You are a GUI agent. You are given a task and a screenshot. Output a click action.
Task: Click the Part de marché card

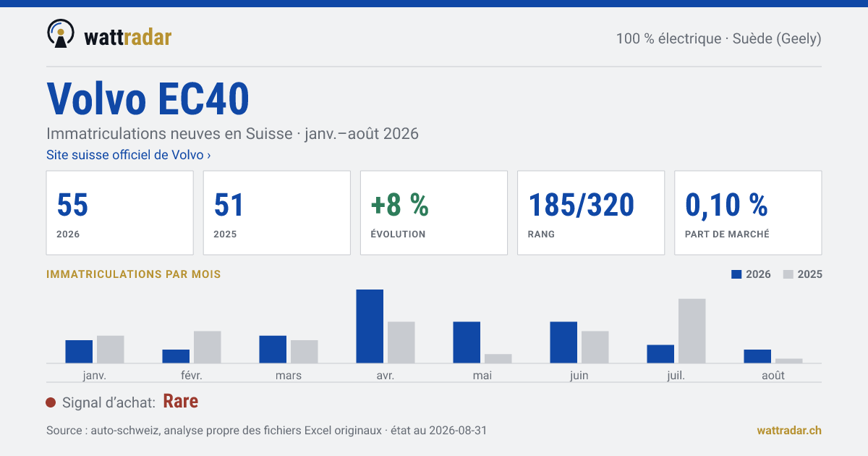coord(748,213)
